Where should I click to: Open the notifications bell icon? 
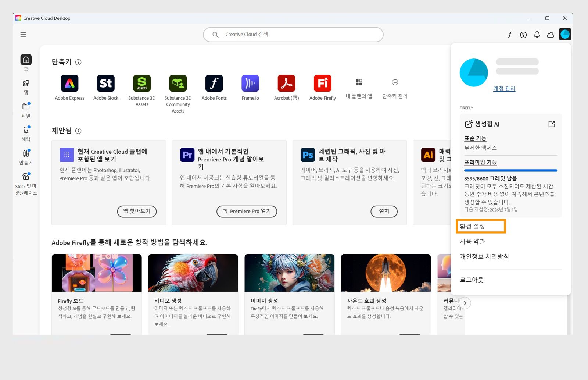[537, 35]
